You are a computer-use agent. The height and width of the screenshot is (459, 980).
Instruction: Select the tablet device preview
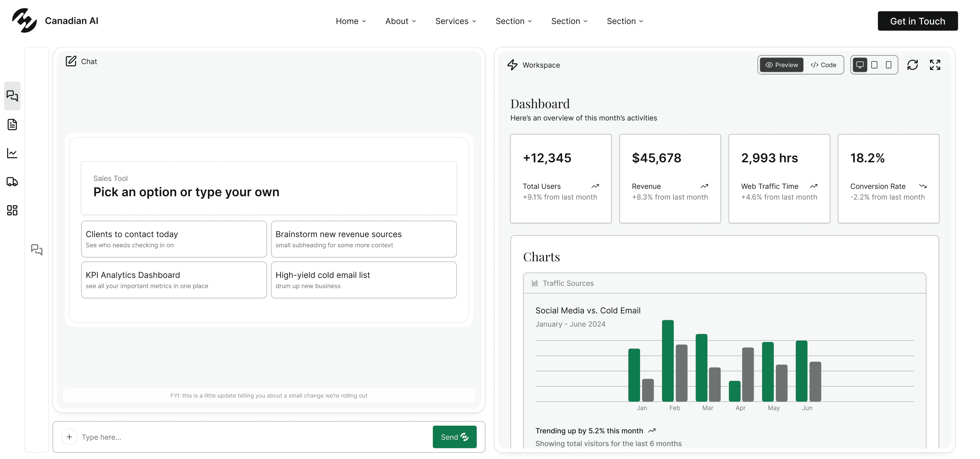click(874, 65)
